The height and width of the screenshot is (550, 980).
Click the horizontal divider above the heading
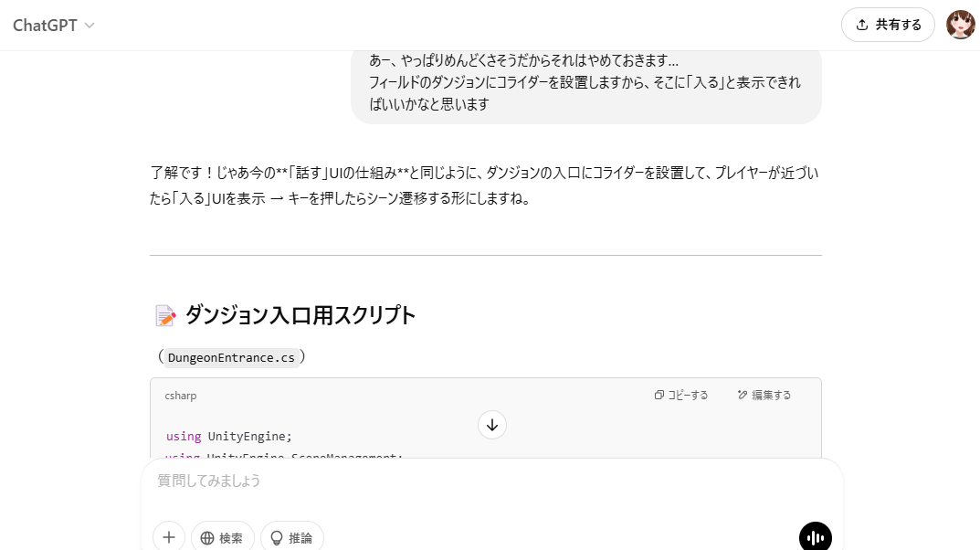point(485,255)
